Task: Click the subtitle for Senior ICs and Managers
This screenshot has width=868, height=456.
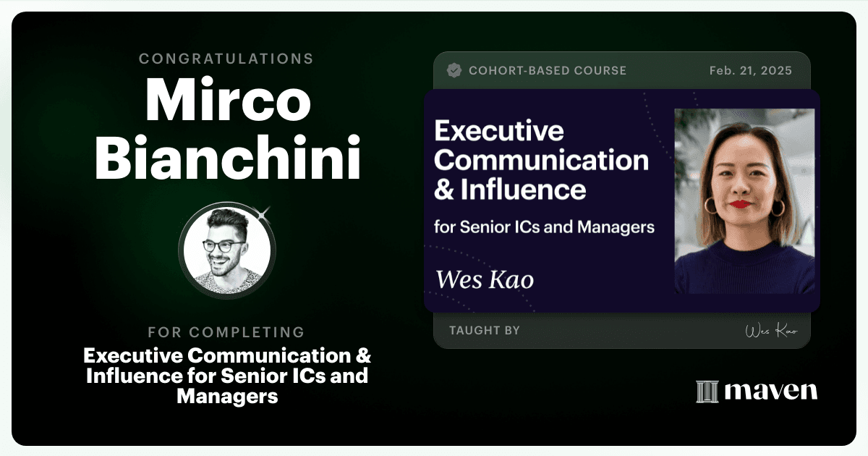Action: (x=544, y=227)
